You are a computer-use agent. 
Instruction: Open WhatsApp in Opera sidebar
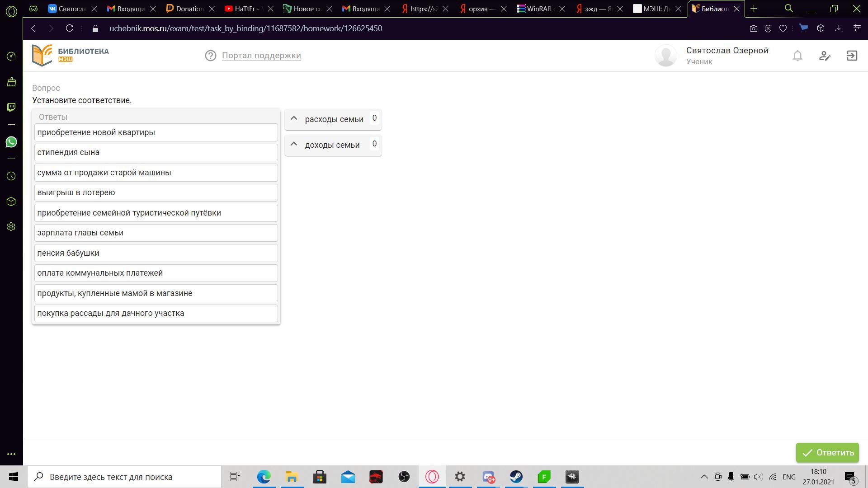11,142
